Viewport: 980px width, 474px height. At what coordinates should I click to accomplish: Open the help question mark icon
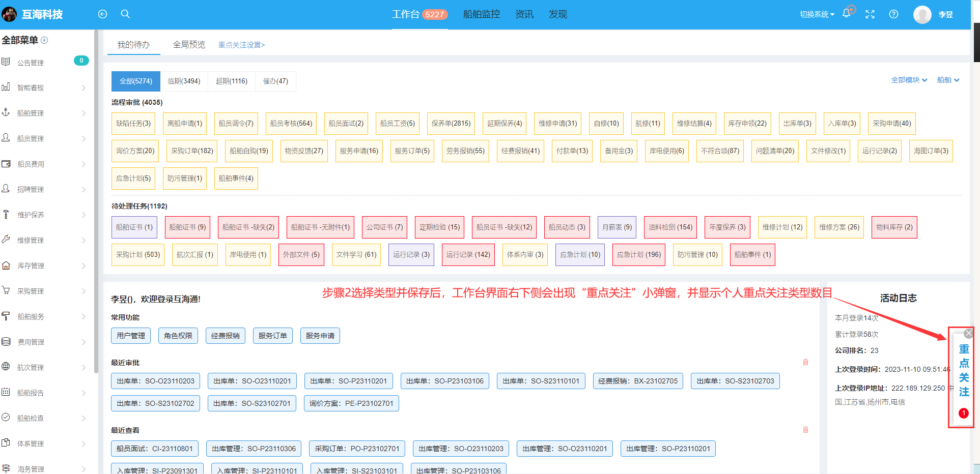pos(893,14)
